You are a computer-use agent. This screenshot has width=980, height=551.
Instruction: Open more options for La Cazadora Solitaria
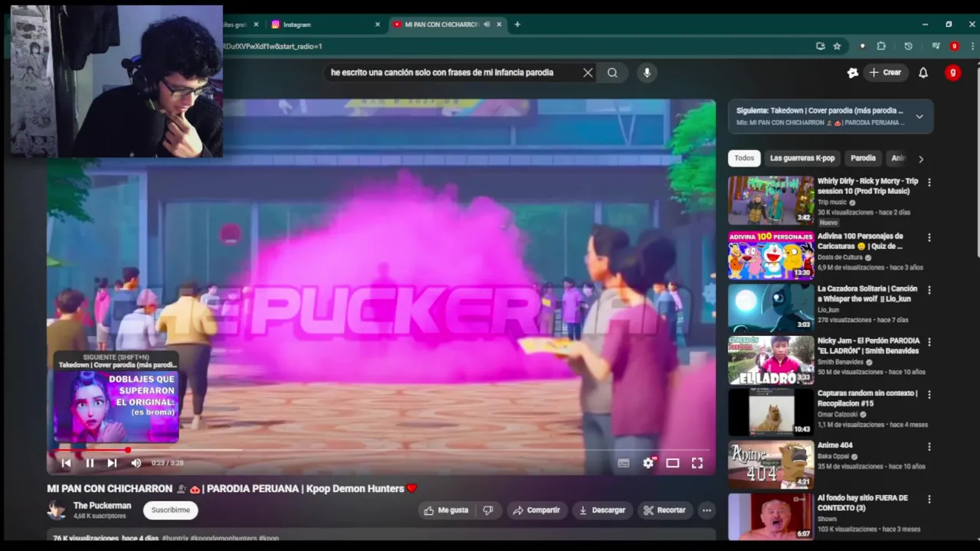coord(929,290)
